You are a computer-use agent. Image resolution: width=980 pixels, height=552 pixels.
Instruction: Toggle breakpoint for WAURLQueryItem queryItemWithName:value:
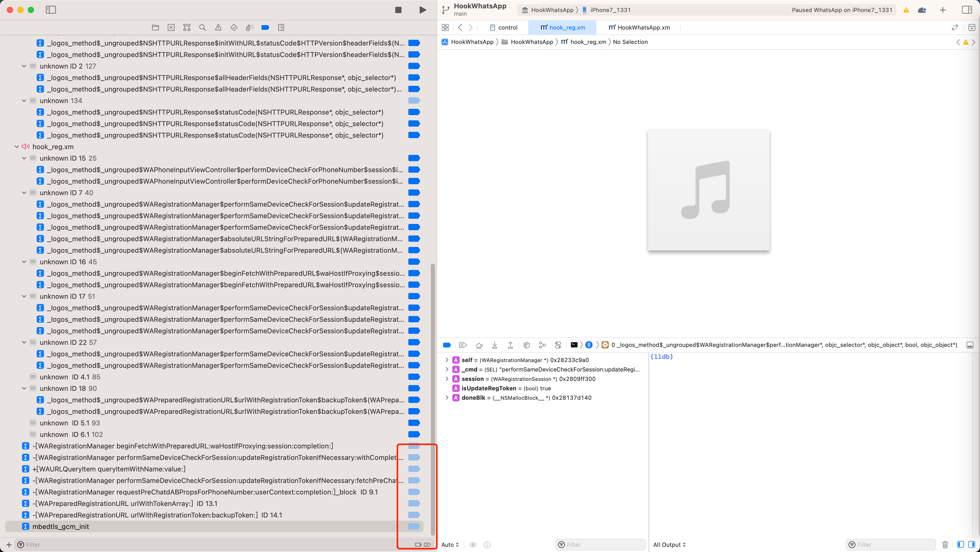[414, 469]
